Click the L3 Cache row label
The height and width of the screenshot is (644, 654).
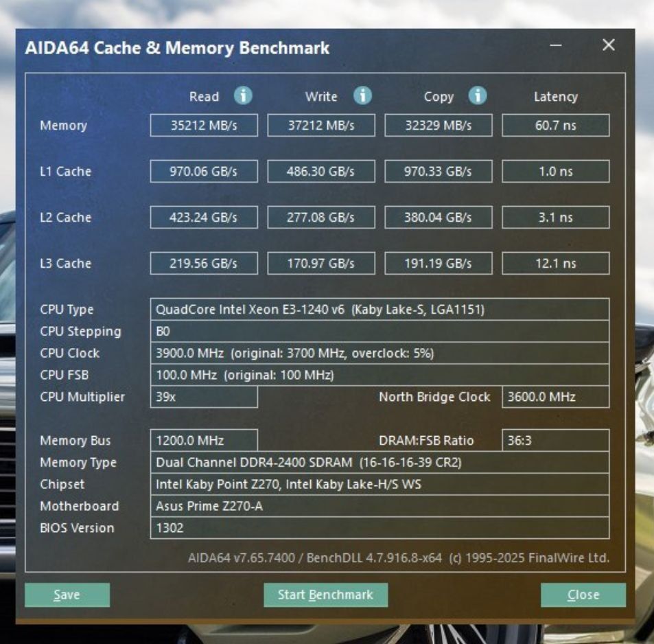tap(65, 264)
